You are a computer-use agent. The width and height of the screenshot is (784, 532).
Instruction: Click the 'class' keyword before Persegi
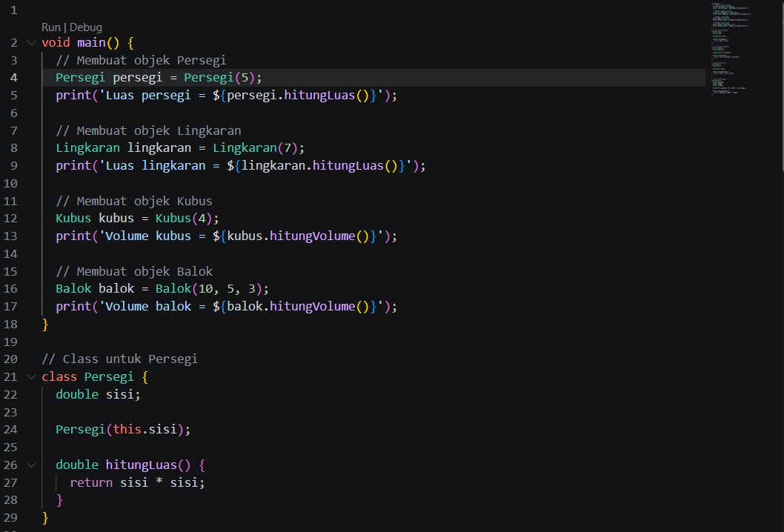click(x=59, y=376)
